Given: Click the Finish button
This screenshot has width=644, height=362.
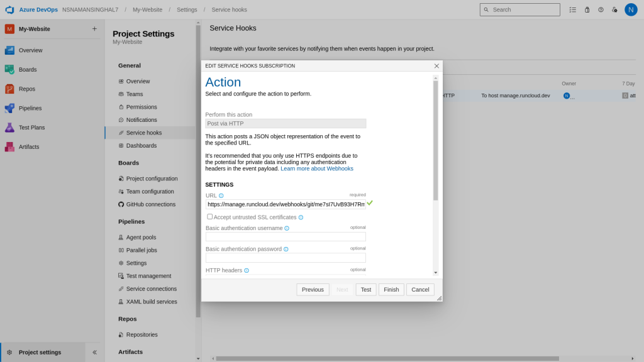Looking at the screenshot, I should coord(391,289).
